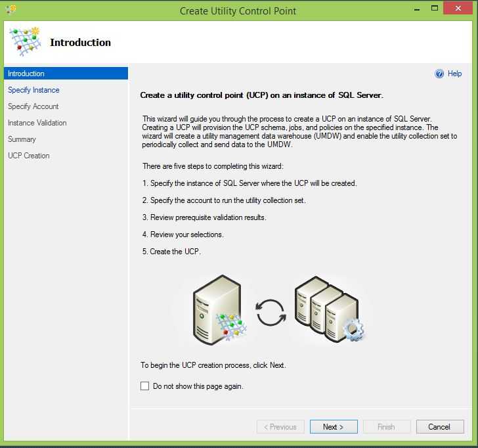Go to the Specify Instance step
The image size is (478, 448).
tap(33, 90)
